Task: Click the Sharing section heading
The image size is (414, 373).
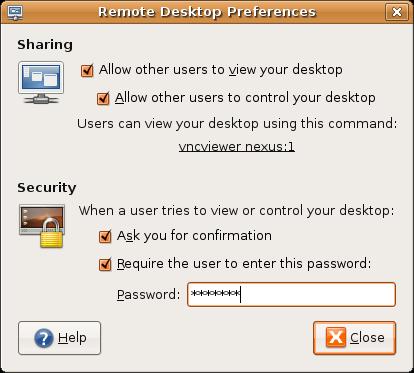Action: point(45,45)
